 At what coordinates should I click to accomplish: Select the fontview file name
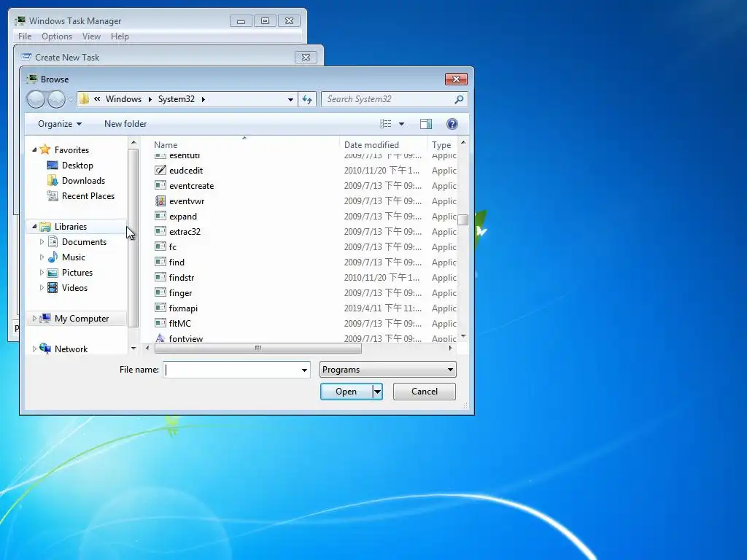click(x=186, y=338)
